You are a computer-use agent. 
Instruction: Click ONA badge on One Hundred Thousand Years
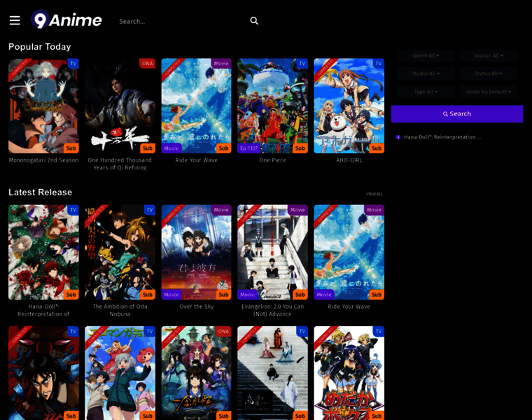[x=147, y=64]
